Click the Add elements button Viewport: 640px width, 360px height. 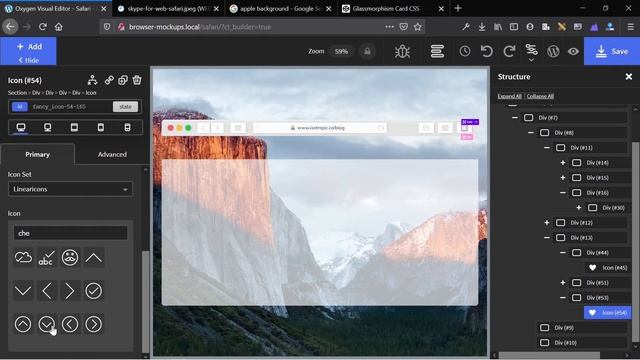(x=29, y=47)
